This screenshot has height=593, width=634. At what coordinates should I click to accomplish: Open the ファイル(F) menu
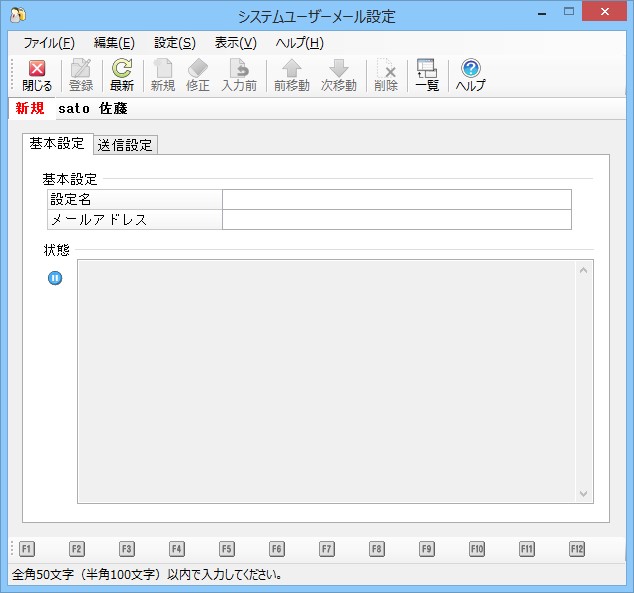pyautogui.click(x=48, y=43)
